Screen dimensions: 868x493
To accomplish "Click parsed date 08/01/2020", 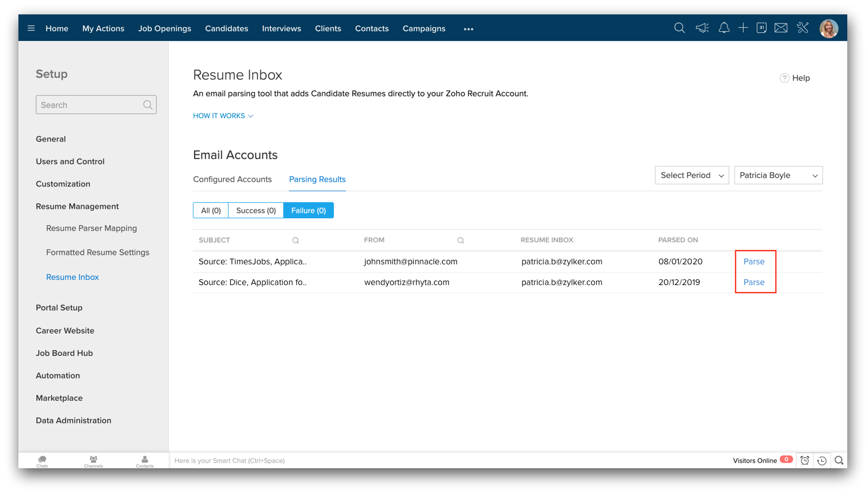I will click(x=680, y=261).
